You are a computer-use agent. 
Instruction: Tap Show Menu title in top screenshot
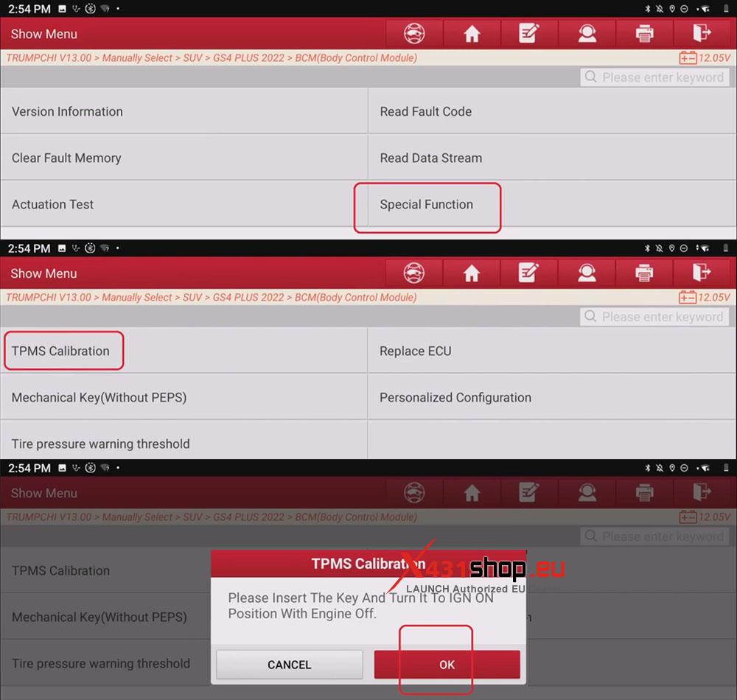(x=44, y=34)
